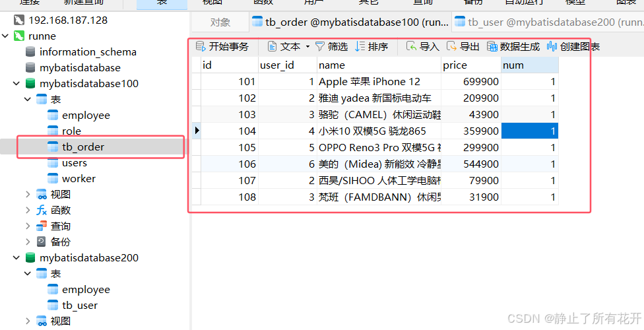Click the 导出 export button

tap(463, 46)
